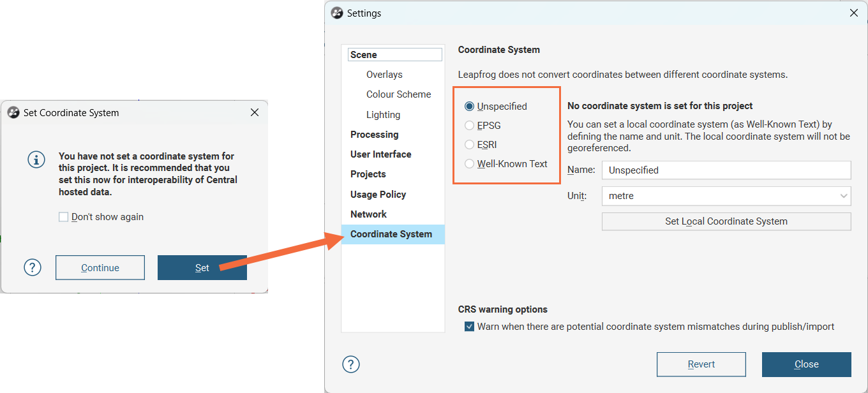
Task: Select the EPSG coordinate system option
Action: (470, 126)
